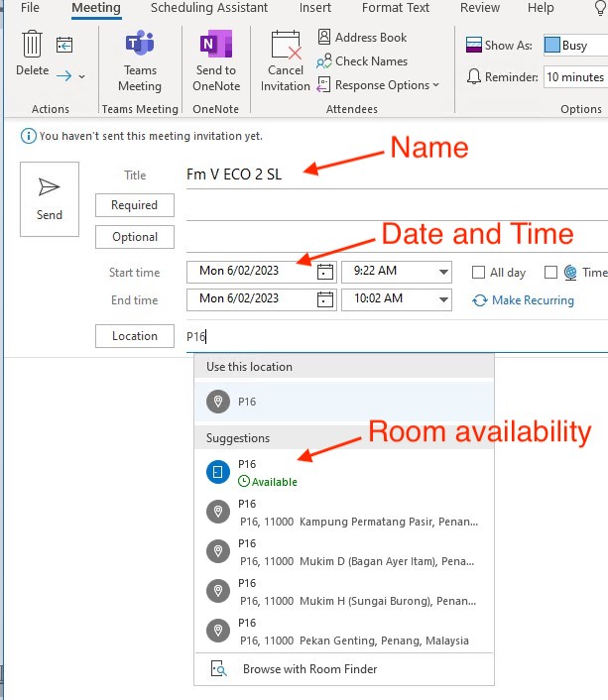The width and height of the screenshot is (608, 700).
Task: Tick the Time zones checkbox
Action: coord(550,272)
